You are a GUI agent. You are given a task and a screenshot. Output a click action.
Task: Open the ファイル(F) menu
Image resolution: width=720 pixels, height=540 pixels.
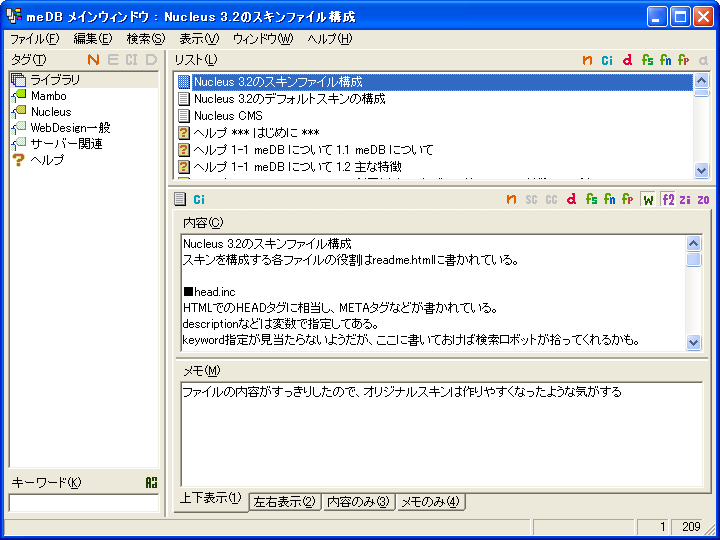[x=34, y=39]
